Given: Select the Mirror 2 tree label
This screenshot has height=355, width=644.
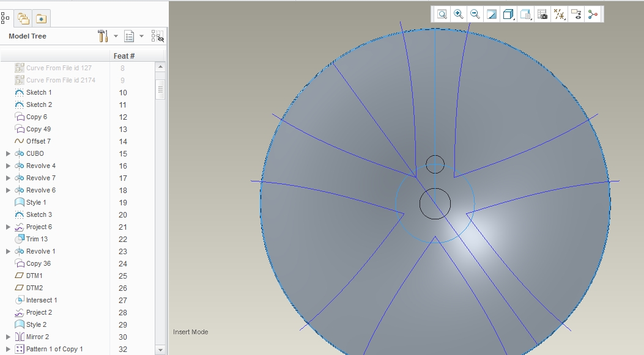Looking at the screenshot, I should pos(37,337).
